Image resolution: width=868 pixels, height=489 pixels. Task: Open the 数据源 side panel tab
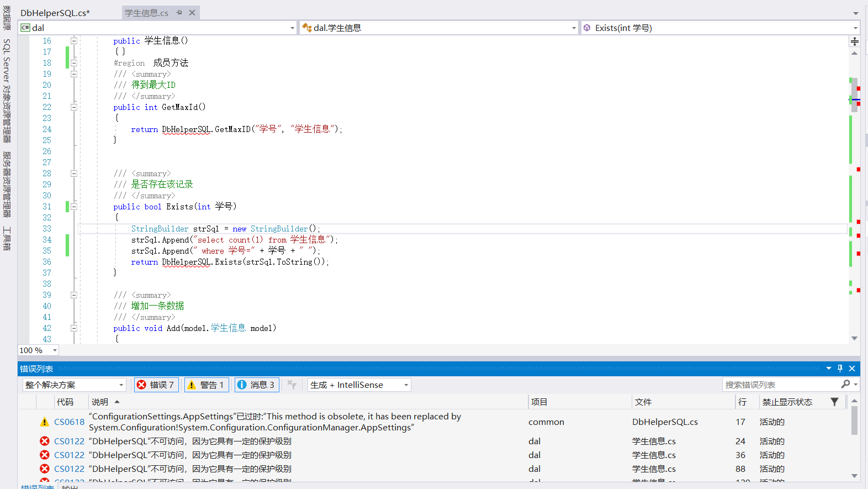point(7,18)
